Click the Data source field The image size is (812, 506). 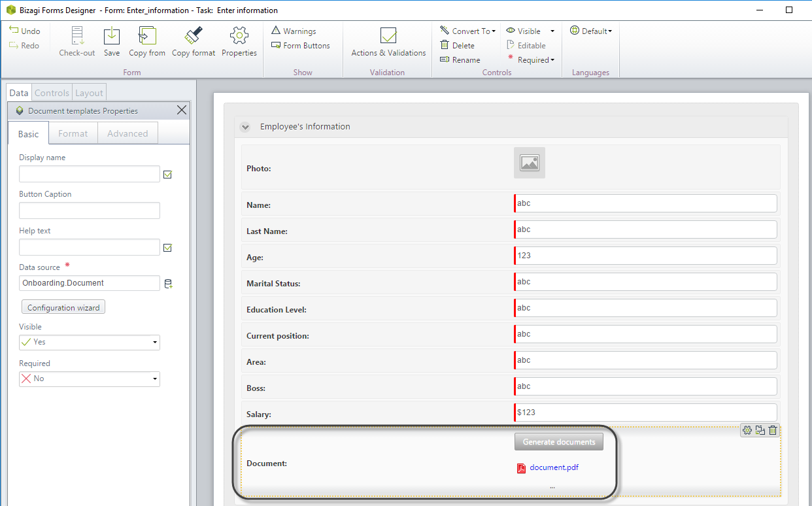90,283
